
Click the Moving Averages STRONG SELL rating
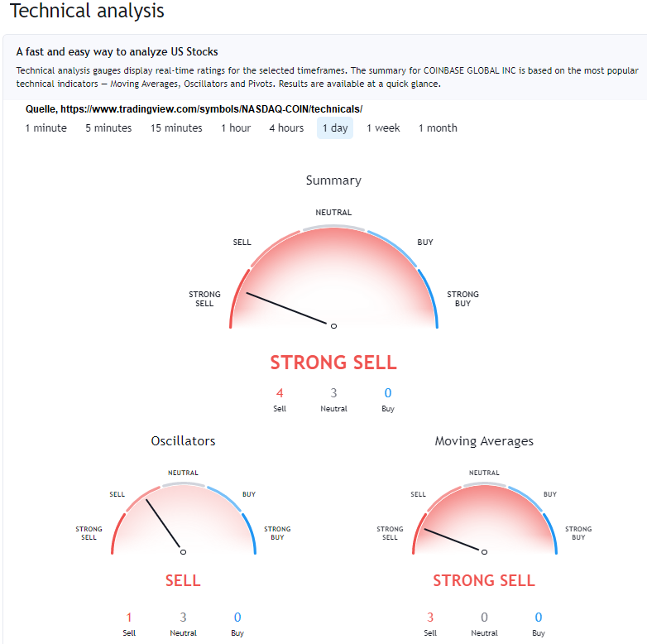pos(484,581)
